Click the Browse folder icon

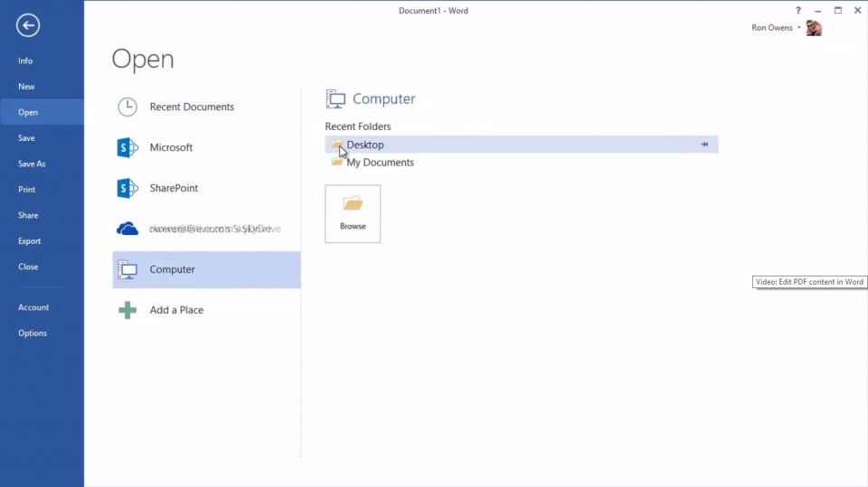point(353,204)
